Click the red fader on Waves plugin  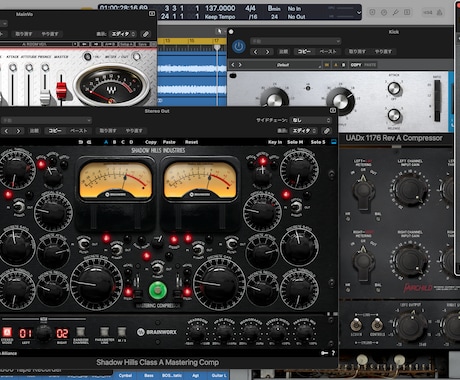point(61,90)
